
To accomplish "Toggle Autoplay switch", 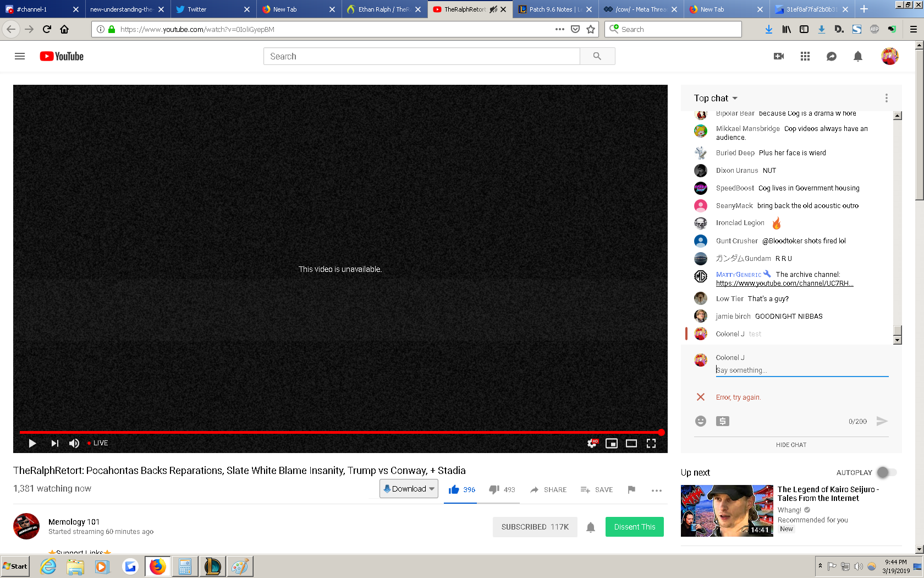I will click(x=887, y=472).
